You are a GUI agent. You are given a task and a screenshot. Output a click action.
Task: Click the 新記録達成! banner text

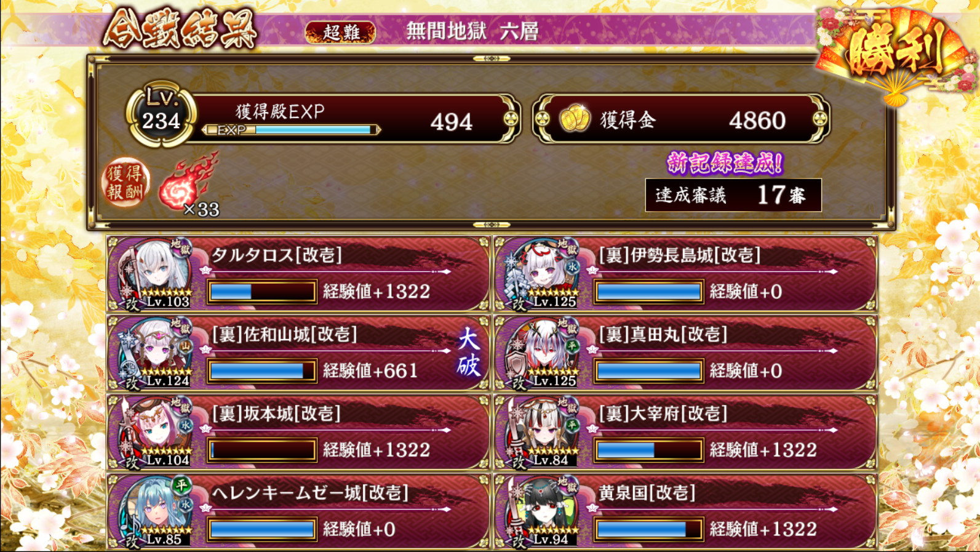pos(725,163)
